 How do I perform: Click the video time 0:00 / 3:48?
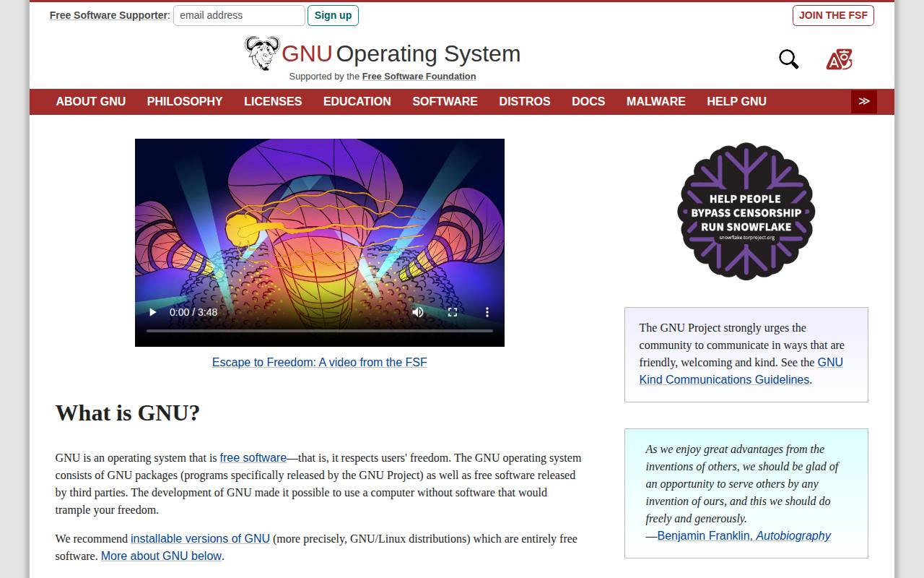click(193, 312)
